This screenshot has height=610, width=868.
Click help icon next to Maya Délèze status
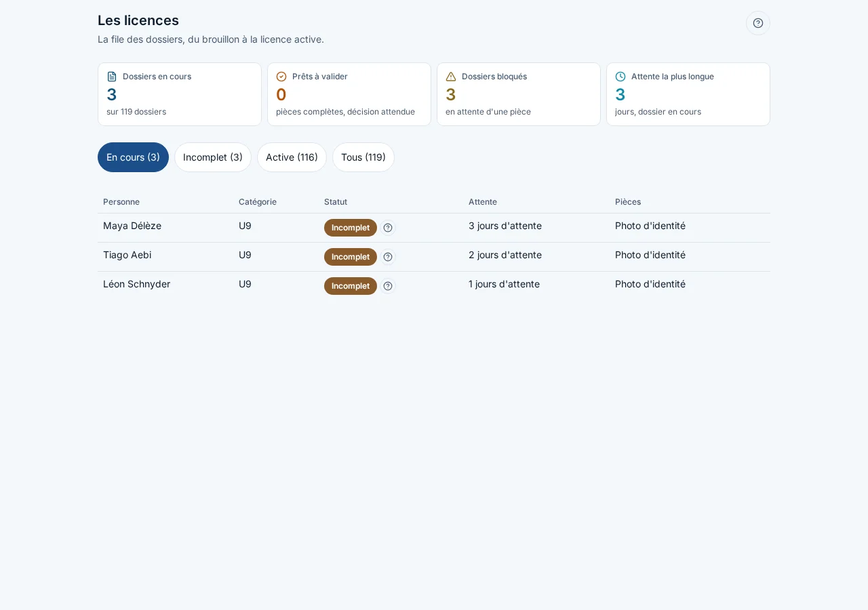(x=388, y=228)
